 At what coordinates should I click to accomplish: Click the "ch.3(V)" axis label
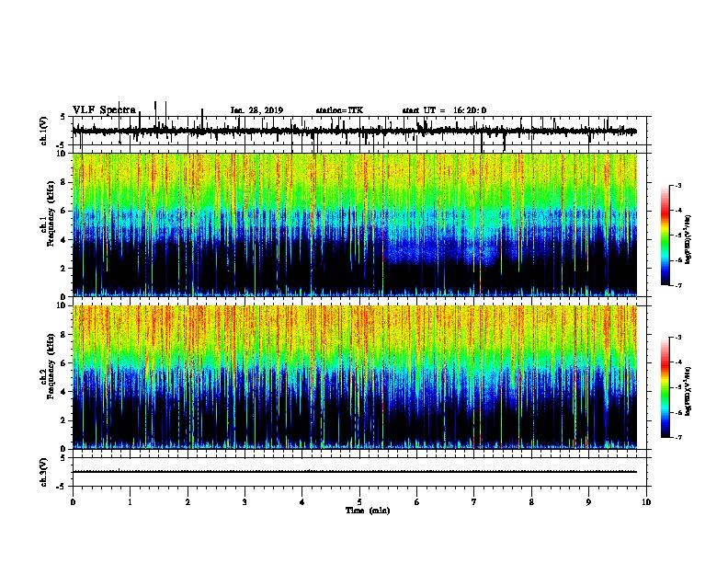point(44,472)
